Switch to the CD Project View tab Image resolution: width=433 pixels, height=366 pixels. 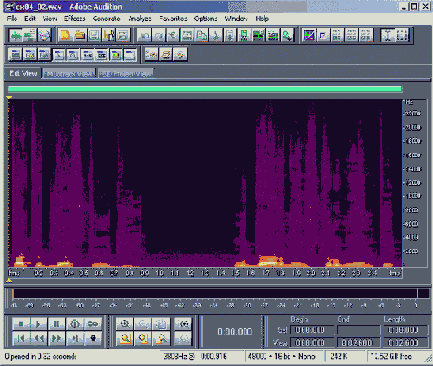tap(126, 74)
